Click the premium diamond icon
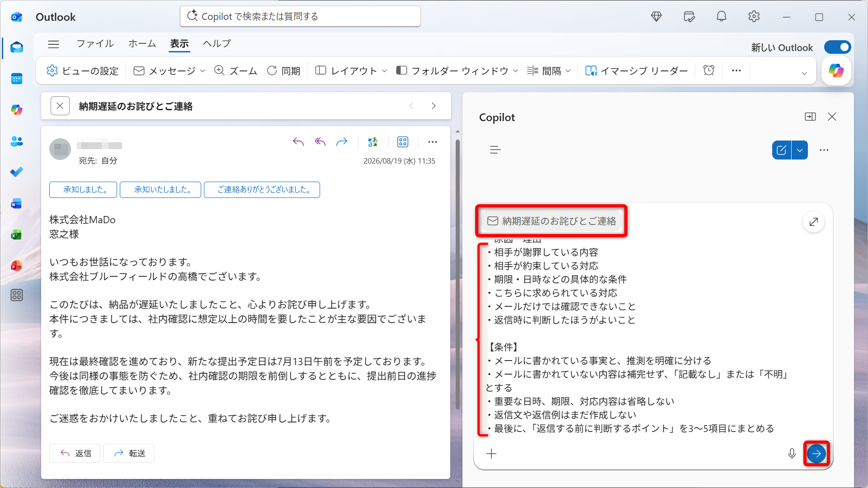868x488 pixels. [x=656, y=17]
